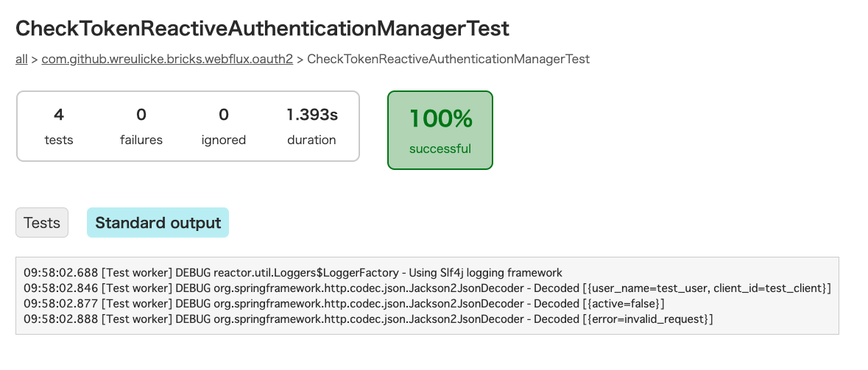The image size is (868, 370).
Task: Click the 'failures' label in summary box
Action: pyautogui.click(x=141, y=140)
